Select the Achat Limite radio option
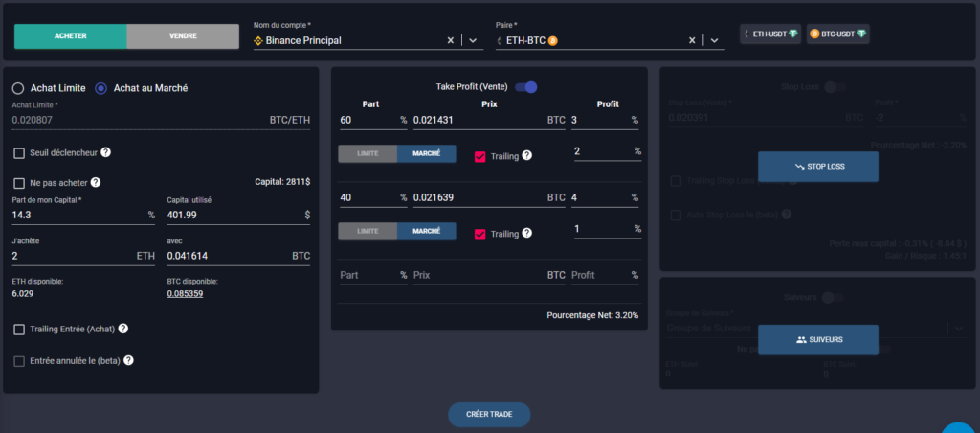Screen dimensions: 980x433 pyautogui.click(x=18, y=88)
